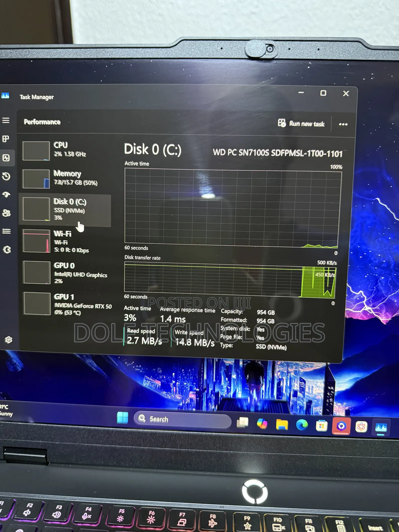Open the Services page icon

(7, 250)
